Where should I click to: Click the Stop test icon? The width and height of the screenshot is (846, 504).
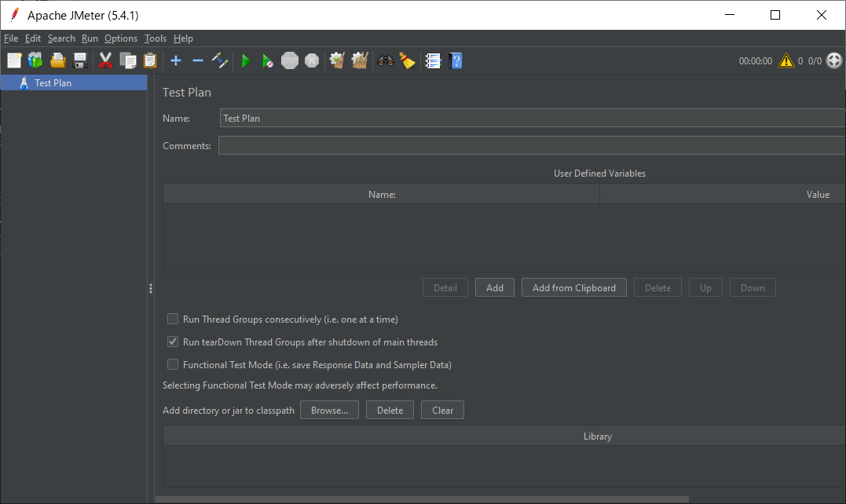290,61
